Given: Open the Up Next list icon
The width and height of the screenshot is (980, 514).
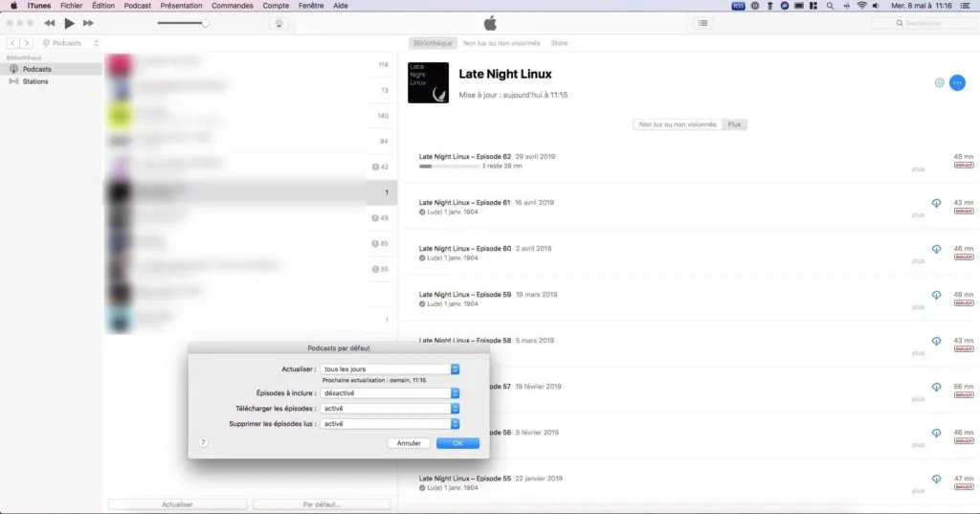Looking at the screenshot, I should (703, 23).
